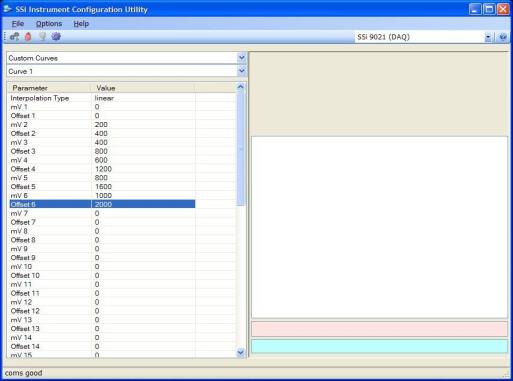This screenshot has height=381, width=513.
Task: Click the Value column header
Action: pyautogui.click(x=143, y=88)
